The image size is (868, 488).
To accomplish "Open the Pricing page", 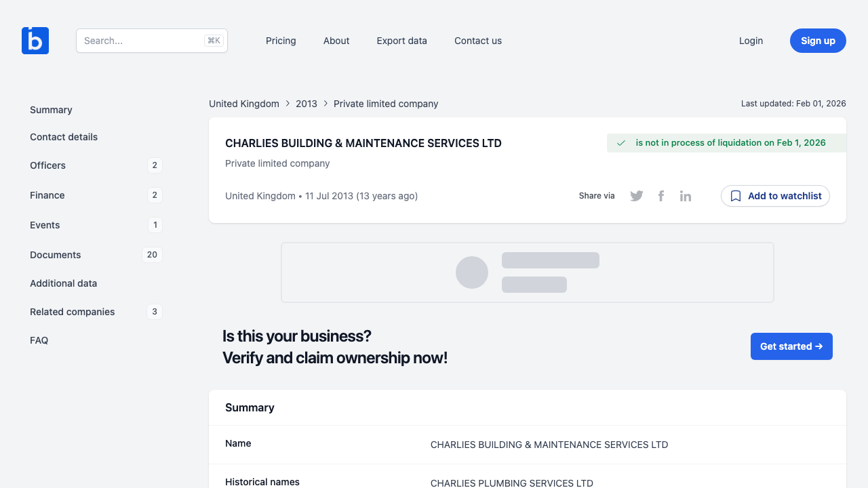I will (x=281, y=41).
